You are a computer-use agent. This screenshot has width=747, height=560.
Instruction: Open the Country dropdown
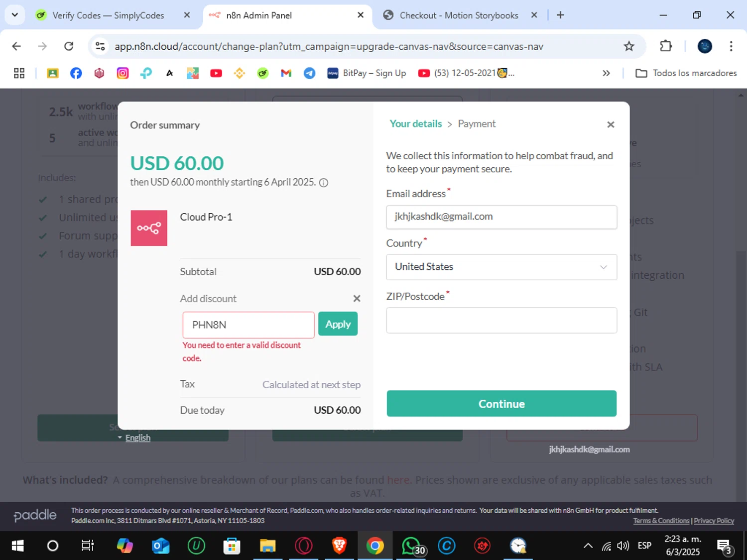(501, 267)
